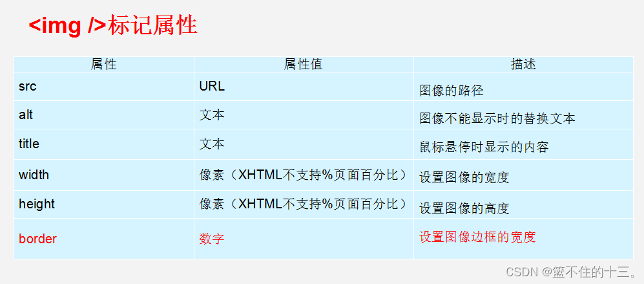Click the pixel value cell in height row
644x284 pixels.
pos(304,204)
